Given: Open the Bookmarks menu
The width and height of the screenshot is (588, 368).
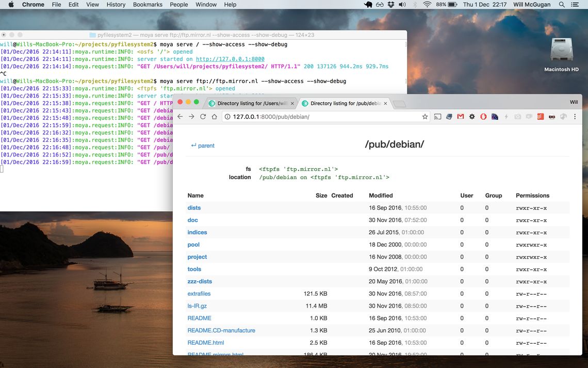Looking at the screenshot, I should pos(148,5).
